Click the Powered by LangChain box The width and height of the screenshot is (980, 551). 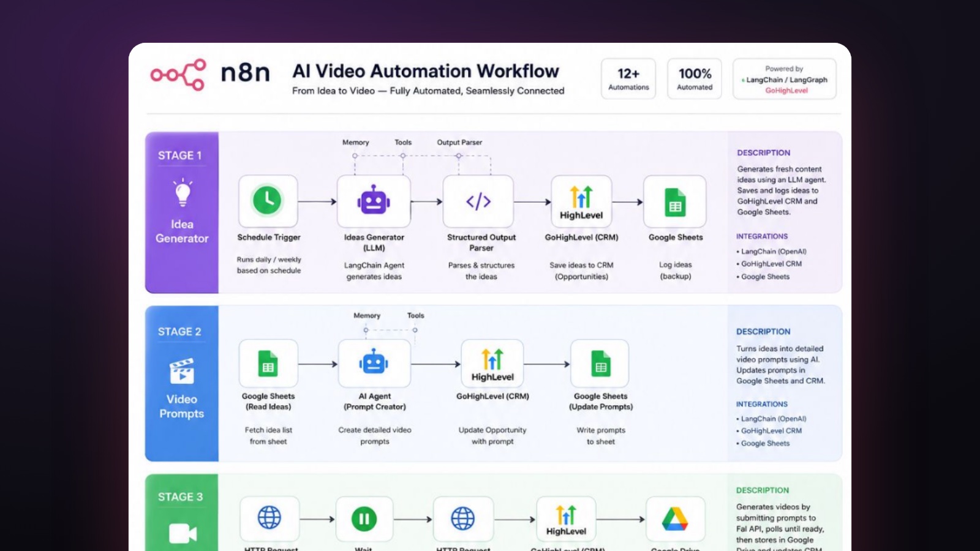tap(785, 78)
